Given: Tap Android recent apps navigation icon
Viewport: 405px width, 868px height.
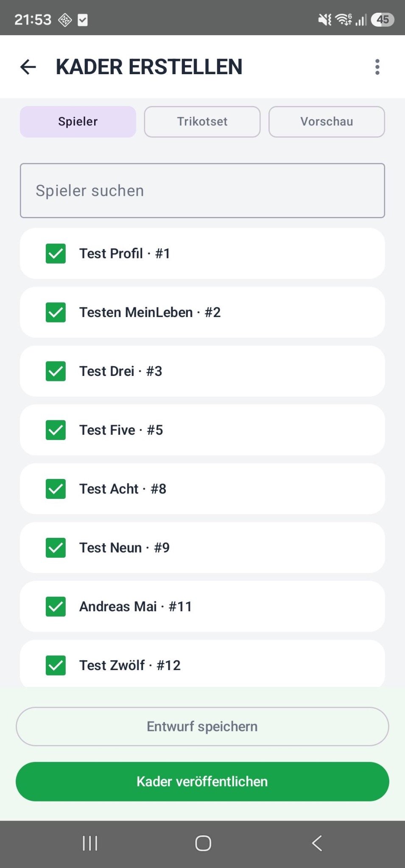Looking at the screenshot, I should pyautogui.click(x=90, y=843).
